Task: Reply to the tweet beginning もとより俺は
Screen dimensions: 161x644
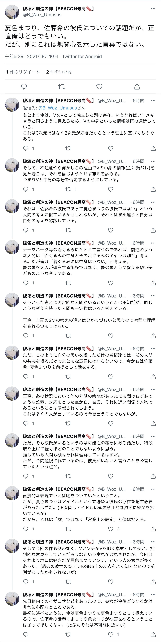Action: 26,148
